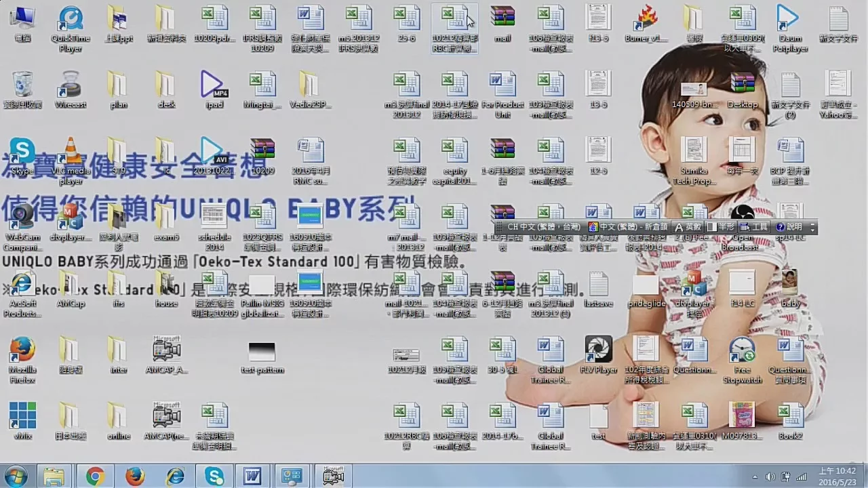The image size is (868, 488).
Task: Select the 'ST9' folder
Action: [119, 155]
